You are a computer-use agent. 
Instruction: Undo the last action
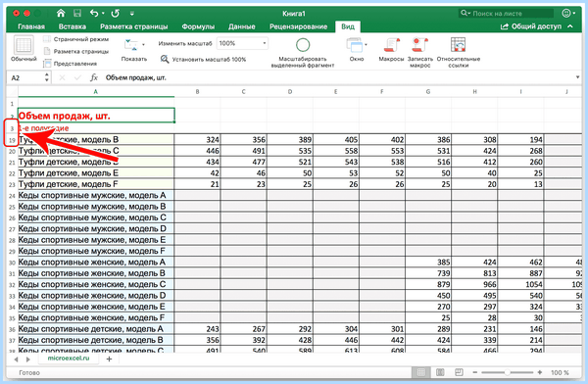[x=94, y=14]
